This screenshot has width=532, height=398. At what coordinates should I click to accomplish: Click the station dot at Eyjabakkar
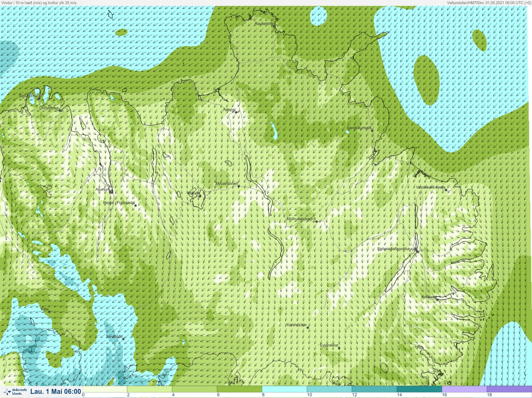pyautogui.click(x=339, y=348)
